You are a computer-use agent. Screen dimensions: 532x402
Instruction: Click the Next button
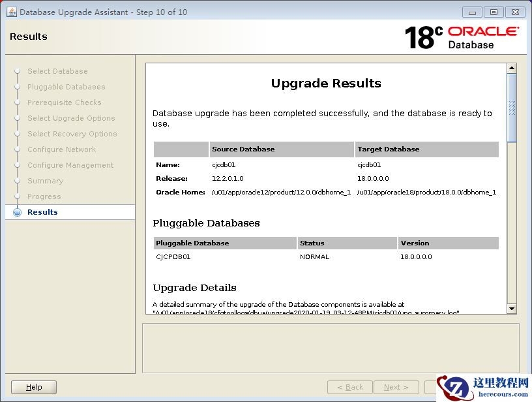click(x=396, y=387)
